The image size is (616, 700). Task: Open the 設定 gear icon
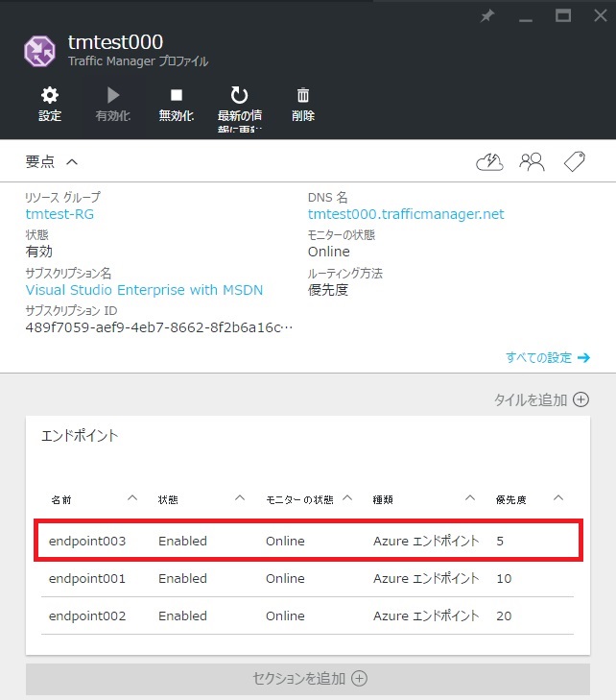click(50, 95)
